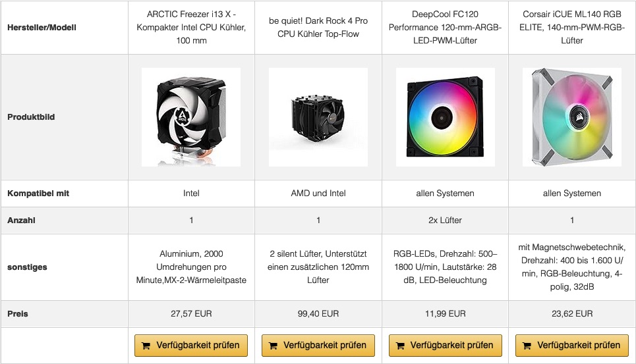Click the Preis row label
636x364 pixels.
click(18, 314)
